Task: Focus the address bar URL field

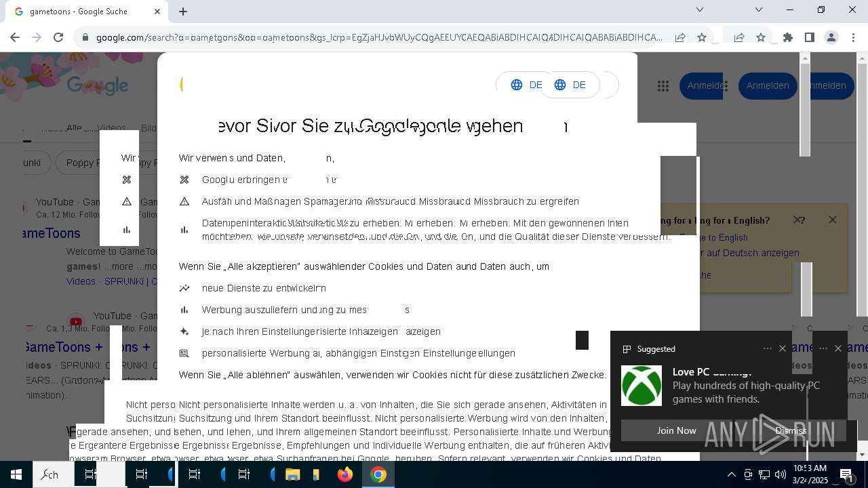Action: (380, 37)
